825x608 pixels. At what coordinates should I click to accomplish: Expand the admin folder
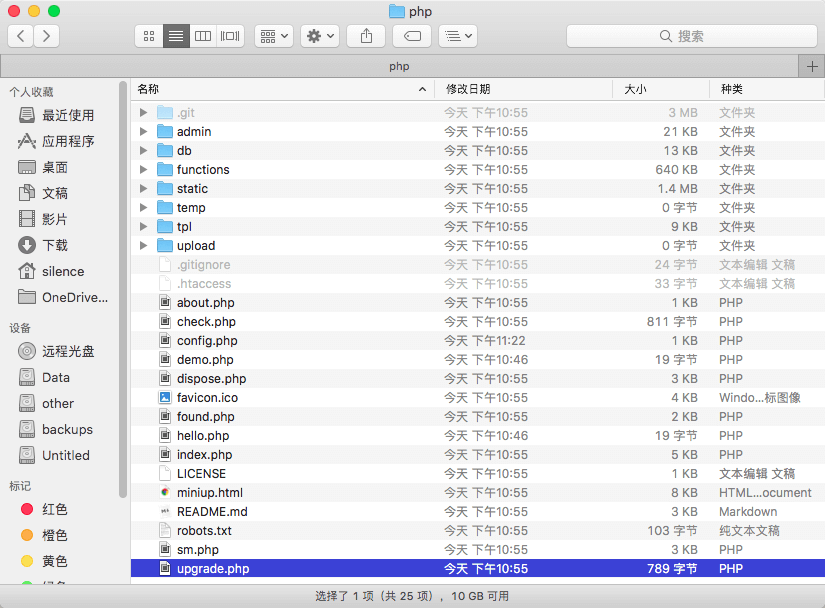pyautogui.click(x=144, y=132)
